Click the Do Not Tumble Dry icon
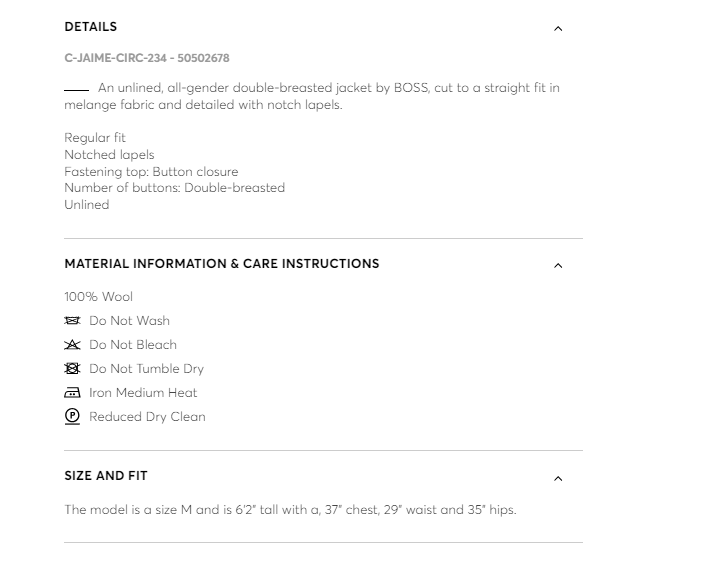 72,369
